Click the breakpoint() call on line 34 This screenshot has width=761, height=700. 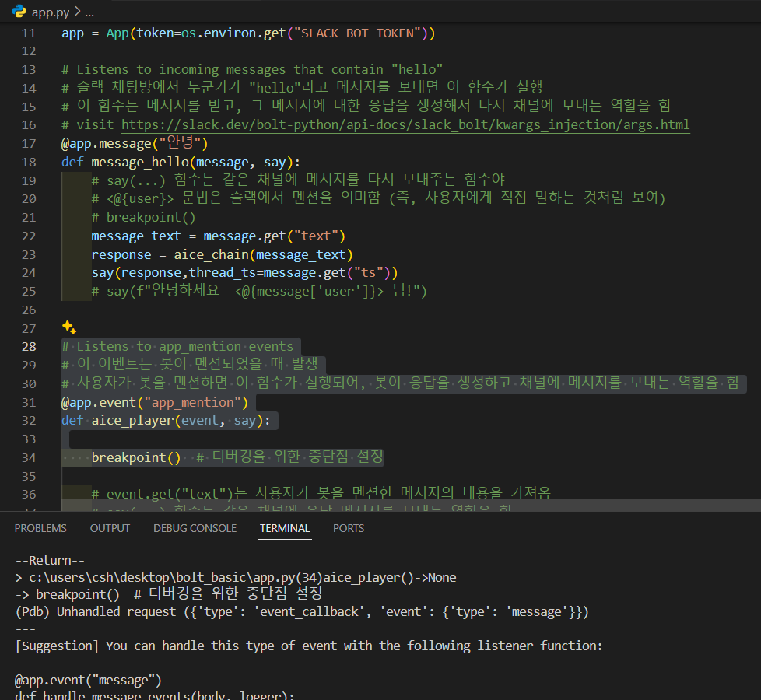pos(136,457)
